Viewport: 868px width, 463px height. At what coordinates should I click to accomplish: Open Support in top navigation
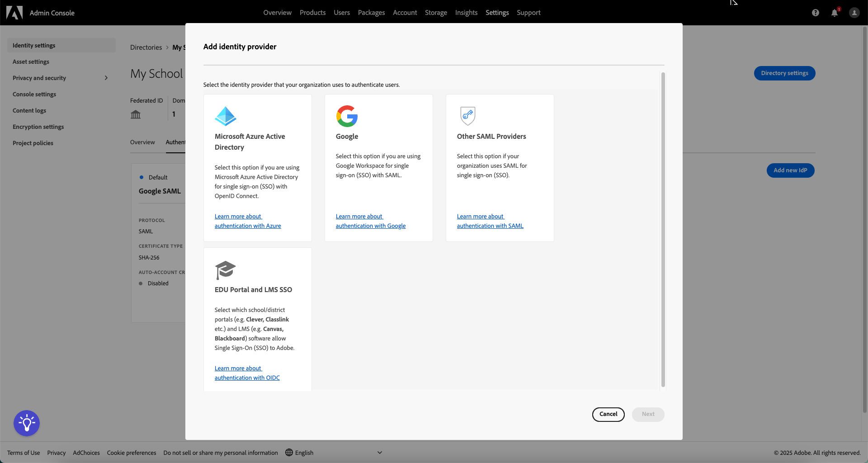tap(528, 13)
